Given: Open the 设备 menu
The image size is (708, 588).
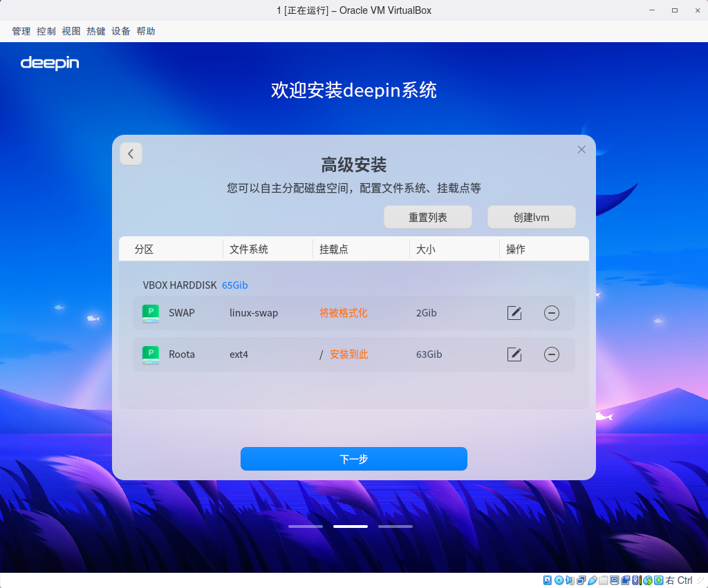Looking at the screenshot, I should pos(120,31).
